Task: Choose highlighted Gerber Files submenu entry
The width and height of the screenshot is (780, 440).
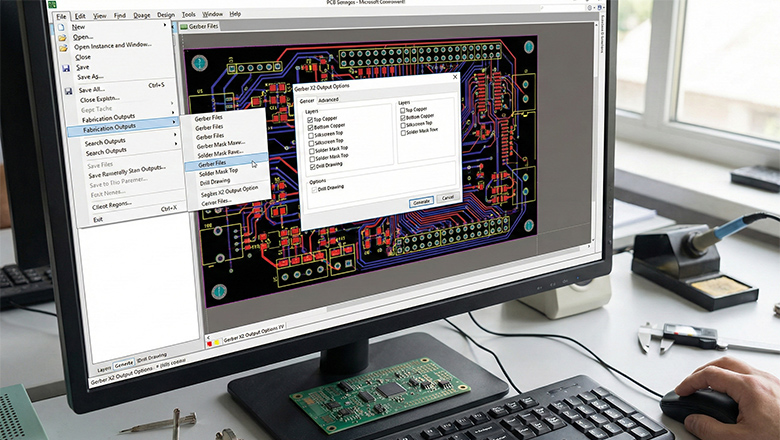Action: click(212, 163)
